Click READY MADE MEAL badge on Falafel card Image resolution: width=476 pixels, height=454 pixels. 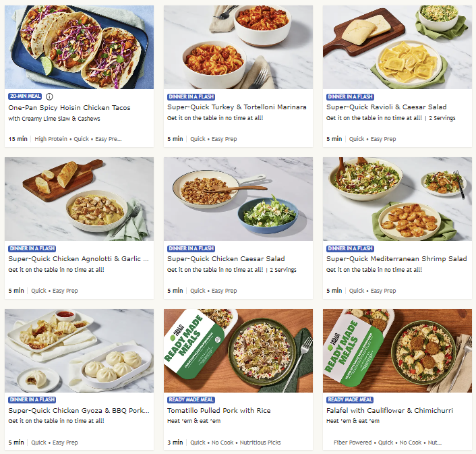[x=350, y=399]
